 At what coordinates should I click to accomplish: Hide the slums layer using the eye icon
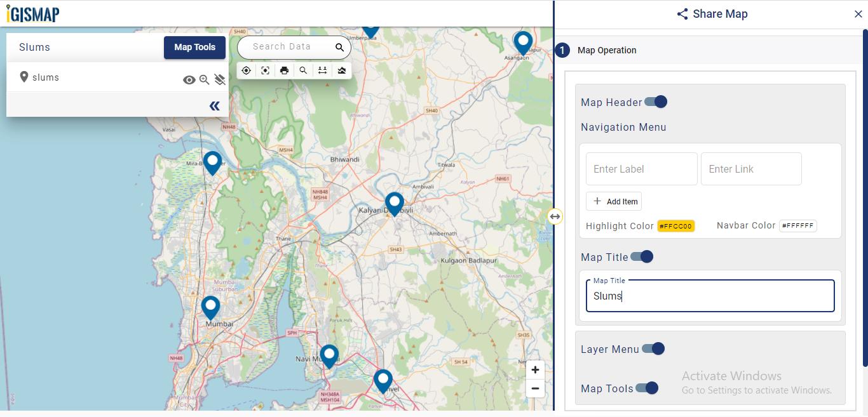tap(188, 79)
